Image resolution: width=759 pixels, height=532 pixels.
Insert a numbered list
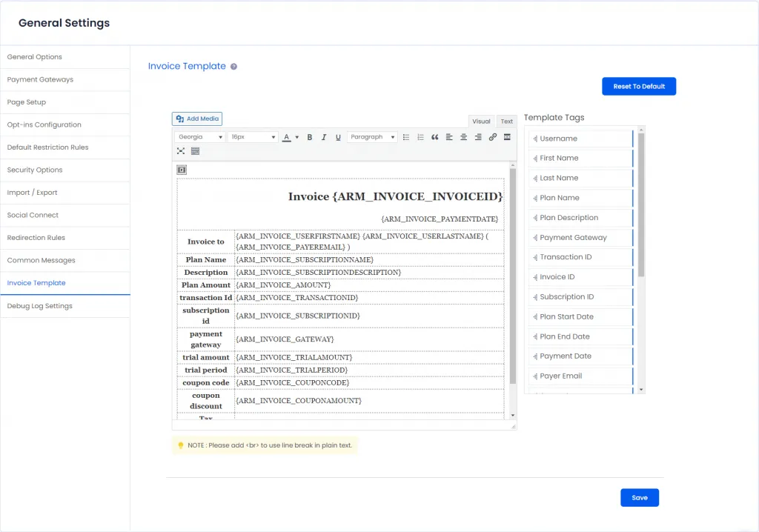tap(420, 137)
